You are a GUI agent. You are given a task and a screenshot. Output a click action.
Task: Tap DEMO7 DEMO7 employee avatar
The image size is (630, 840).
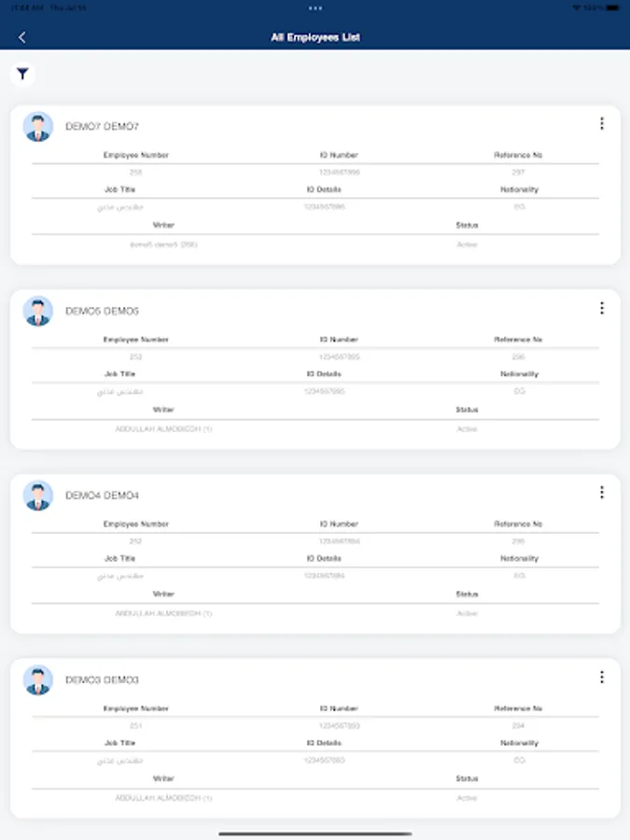(x=38, y=127)
